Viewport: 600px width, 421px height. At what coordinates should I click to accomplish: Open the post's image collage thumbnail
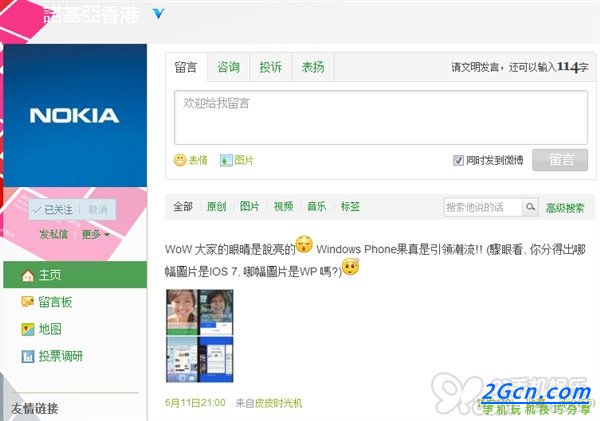point(199,336)
